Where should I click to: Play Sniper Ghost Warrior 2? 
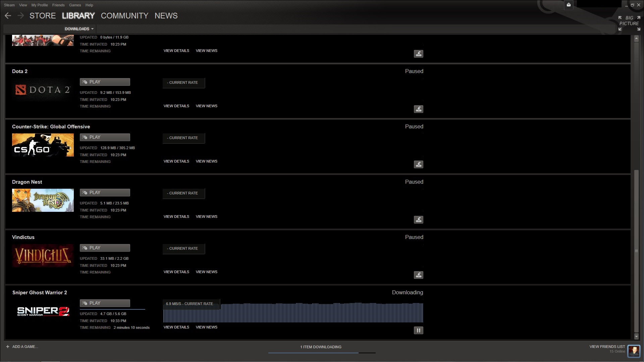105,303
